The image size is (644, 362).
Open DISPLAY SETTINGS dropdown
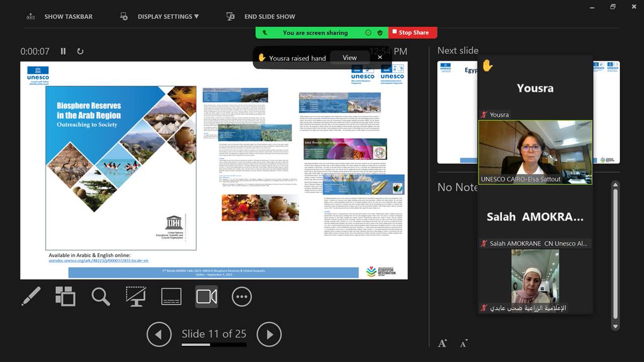point(168,17)
